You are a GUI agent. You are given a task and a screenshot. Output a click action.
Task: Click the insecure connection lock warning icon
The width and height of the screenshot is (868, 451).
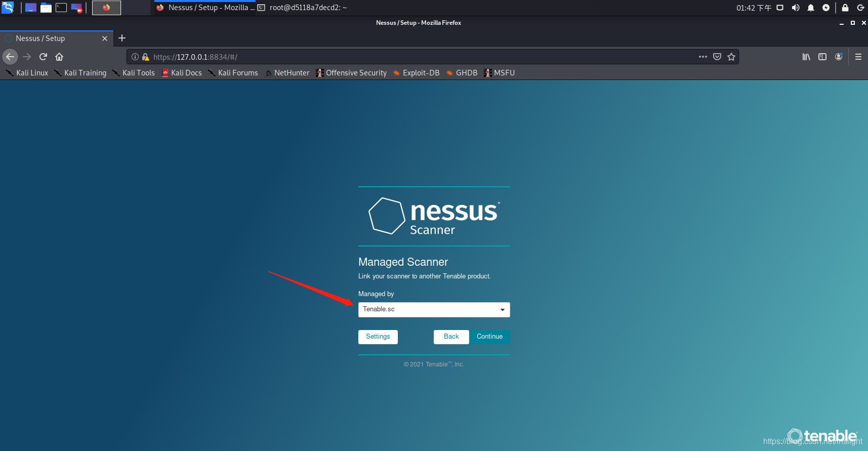pyautogui.click(x=146, y=57)
